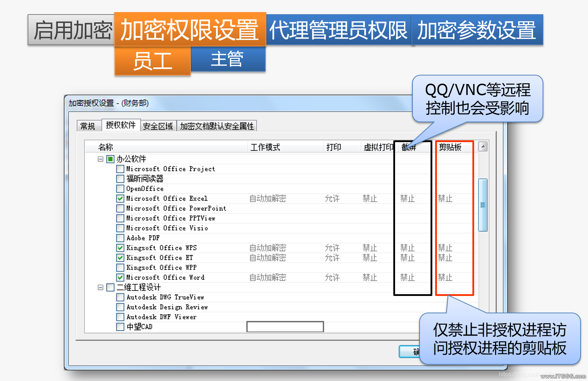The image size is (588, 381).
Task: Select the 二维工程设计 group label
Action: (139, 287)
